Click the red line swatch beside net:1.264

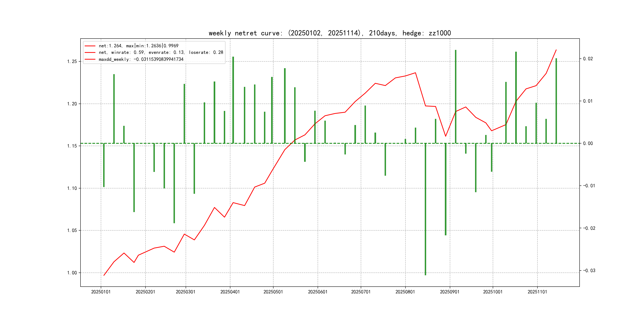90,46
